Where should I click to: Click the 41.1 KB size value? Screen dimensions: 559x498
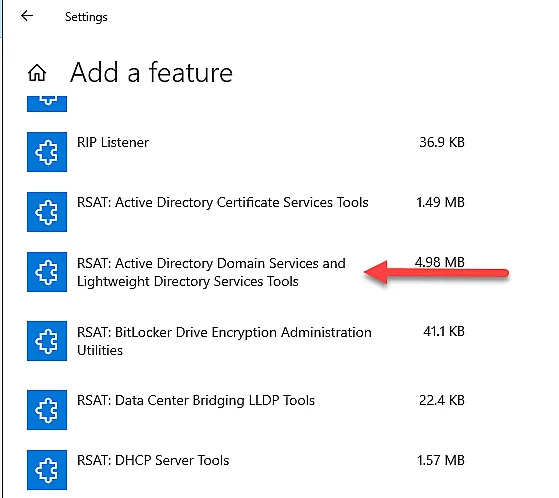coord(444,332)
